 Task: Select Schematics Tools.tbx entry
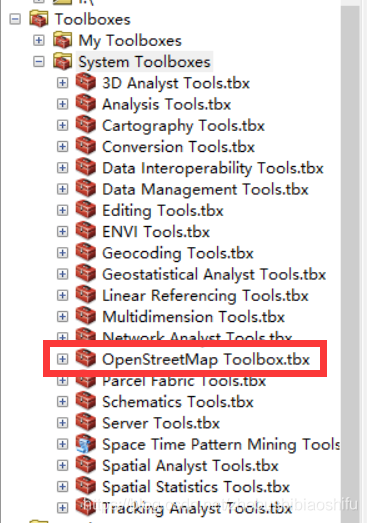[x=178, y=402]
